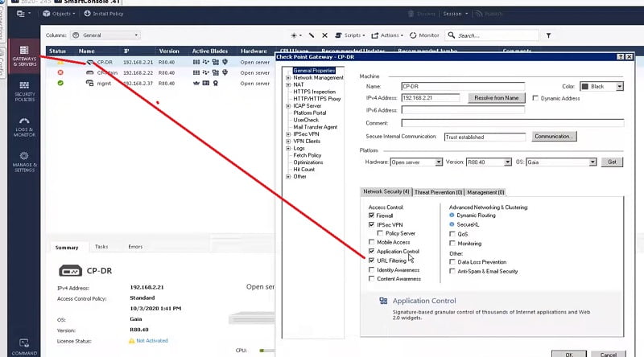The width and height of the screenshot is (644, 357).
Task: Enable the Mobile Access checkbox
Action: 371,242
